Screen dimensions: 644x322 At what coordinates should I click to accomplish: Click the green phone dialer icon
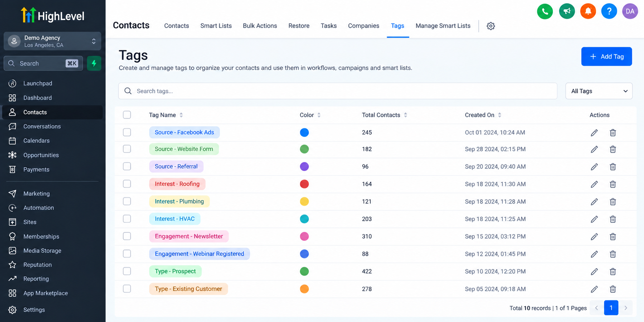[x=545, y=11]
